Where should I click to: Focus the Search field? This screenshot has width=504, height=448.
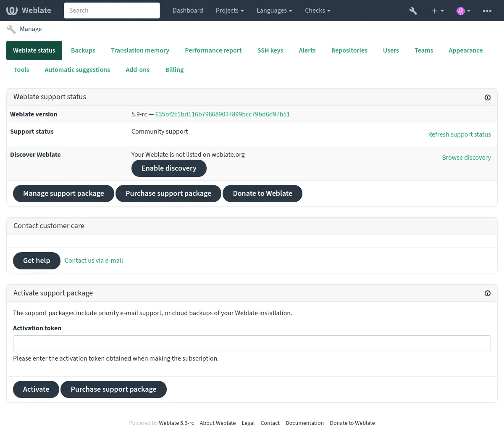point(112,11)
